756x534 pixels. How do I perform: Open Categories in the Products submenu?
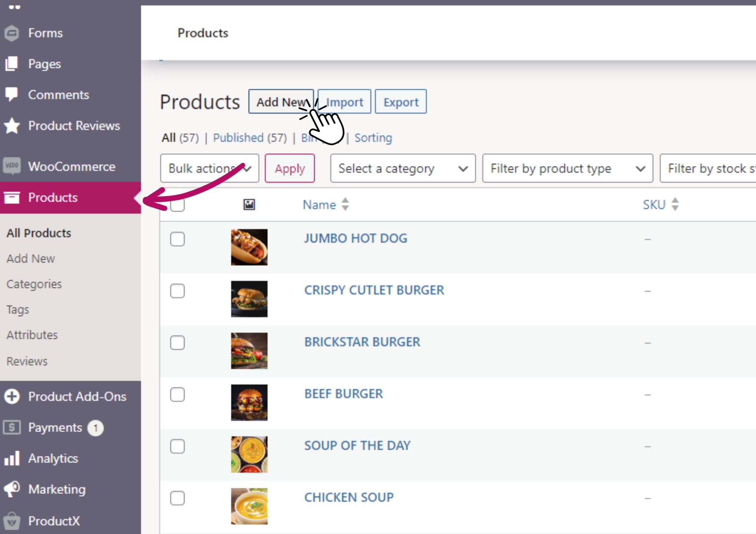(x=34, y=284)
